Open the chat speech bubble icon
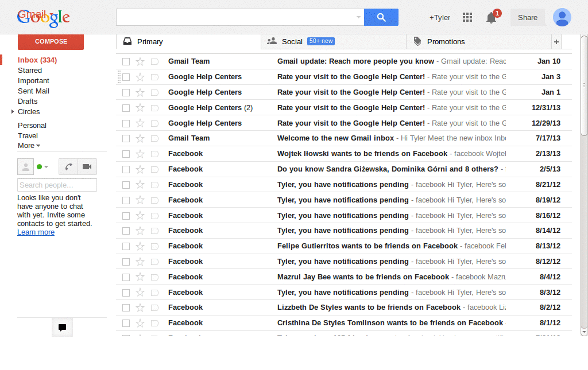The image size is (588, 370). 62,328
